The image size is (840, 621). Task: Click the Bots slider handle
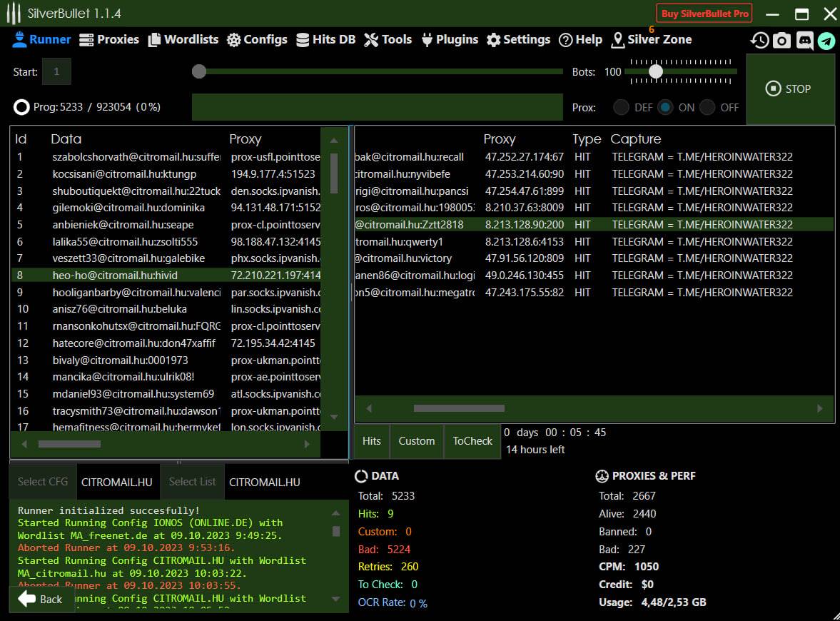click(655, 71)
